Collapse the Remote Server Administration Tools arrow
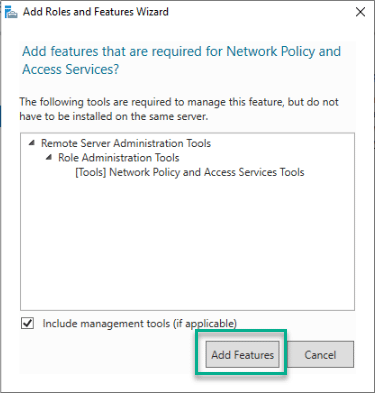Screen dimensions: 375x393 click(x=32, y=143)
